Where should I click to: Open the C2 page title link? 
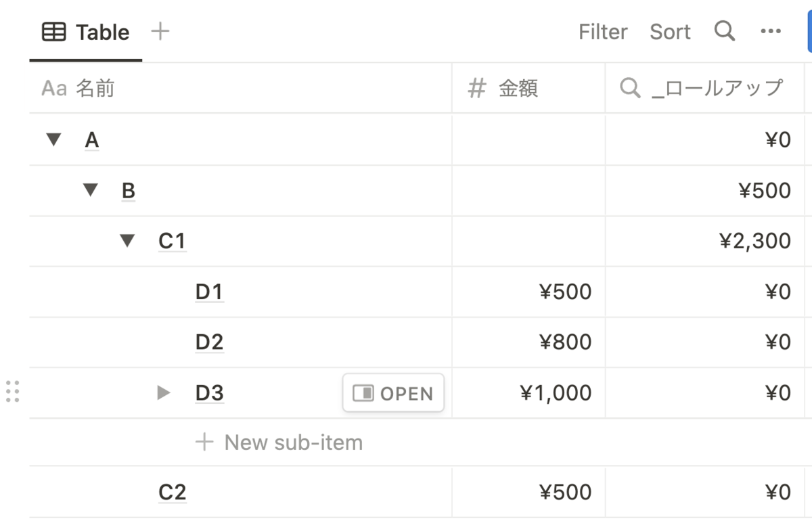tap(172, 492)
